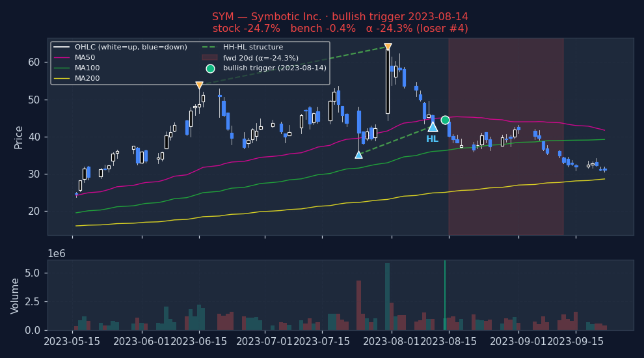Click the large blue HL triangle marker

(x=433, y=127)
